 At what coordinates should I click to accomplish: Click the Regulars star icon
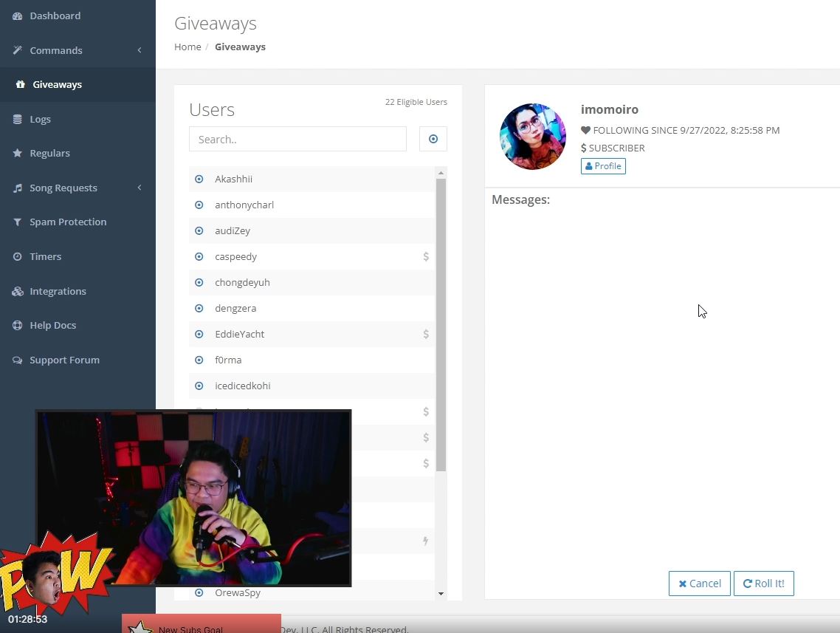[x=18, y=154]
